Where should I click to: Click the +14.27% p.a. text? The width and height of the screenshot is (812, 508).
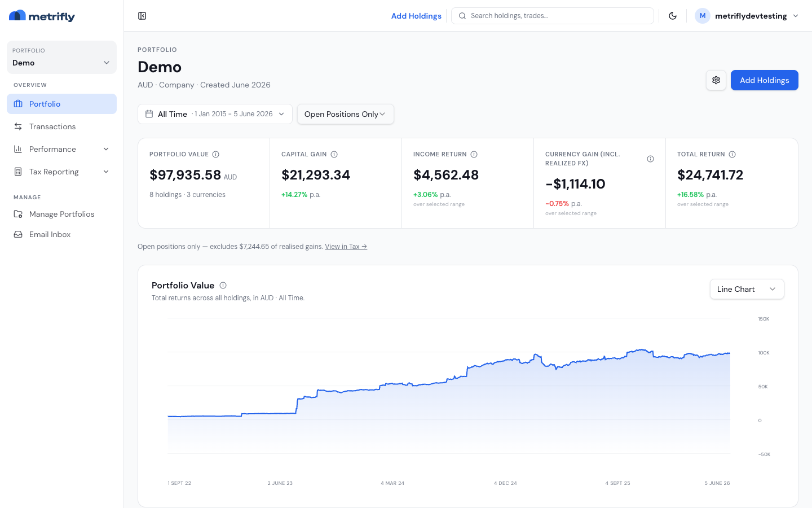tap(301, 195)
